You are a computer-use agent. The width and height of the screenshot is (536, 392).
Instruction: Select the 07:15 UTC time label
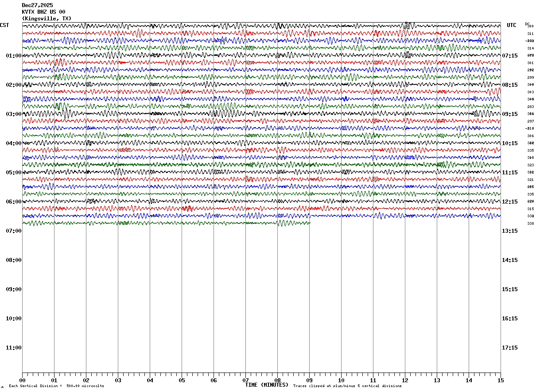coord(510,56)
